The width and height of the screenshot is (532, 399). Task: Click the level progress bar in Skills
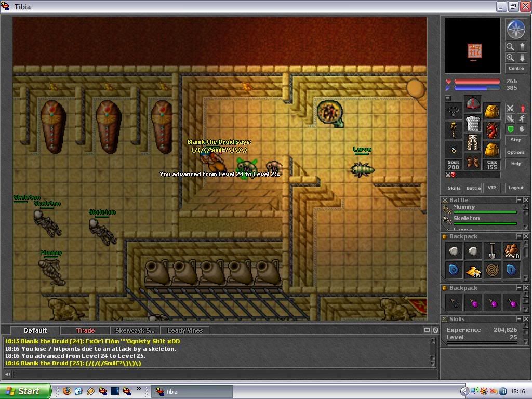tap(482, 343)
